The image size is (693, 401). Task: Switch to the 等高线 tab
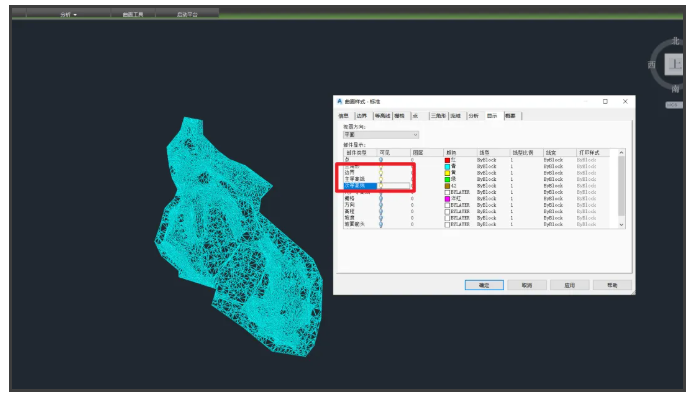pyautogui.click(x=382, y=116)
